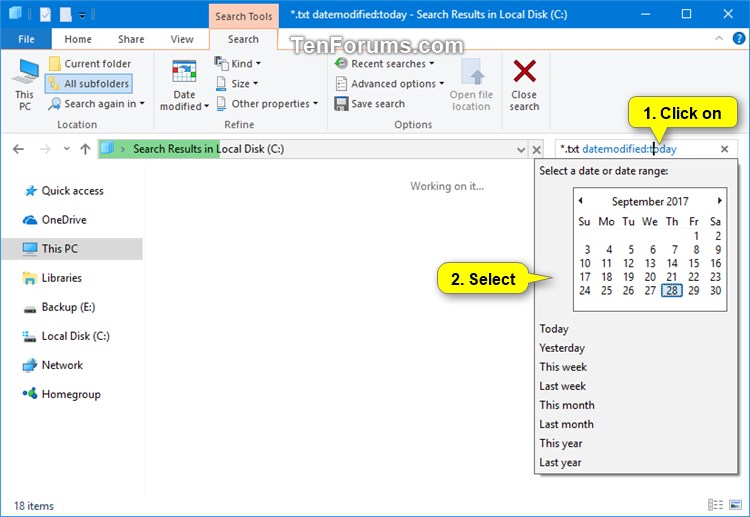Switch to details view icon
This screenshot has height=517, width=750.
coord(715,505)
